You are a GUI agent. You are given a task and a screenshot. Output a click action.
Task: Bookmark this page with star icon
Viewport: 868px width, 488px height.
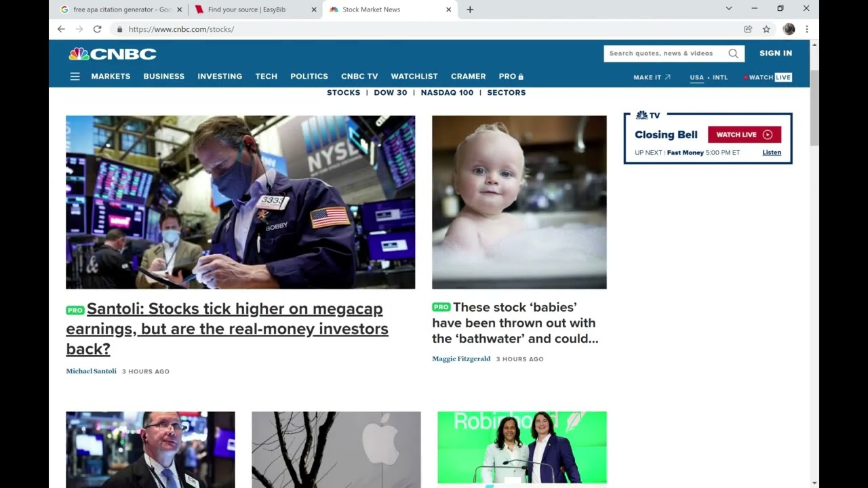coord(766,29)
